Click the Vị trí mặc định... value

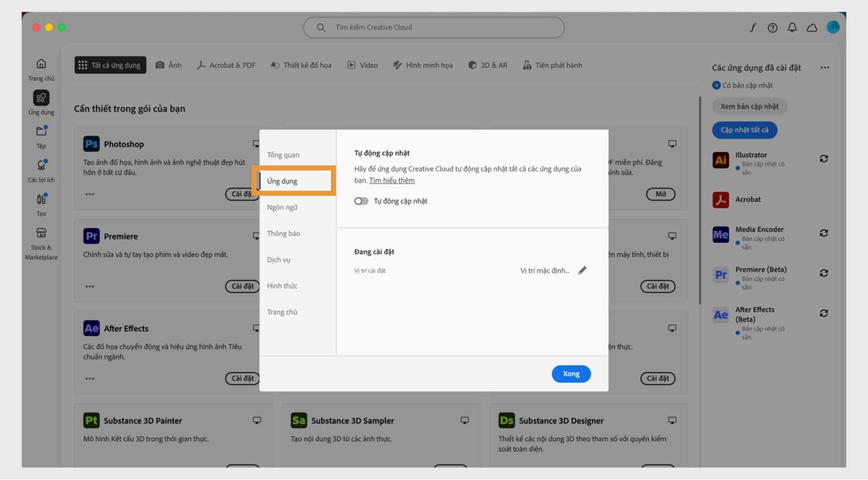tap(545, 271)
